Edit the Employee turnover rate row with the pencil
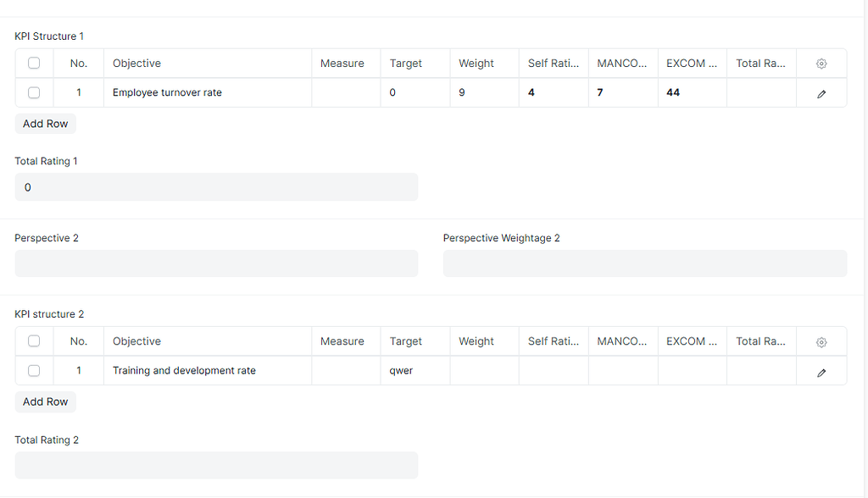Image resolution: width=868 pixels, height=498 pixels. (x=821, y=92)
